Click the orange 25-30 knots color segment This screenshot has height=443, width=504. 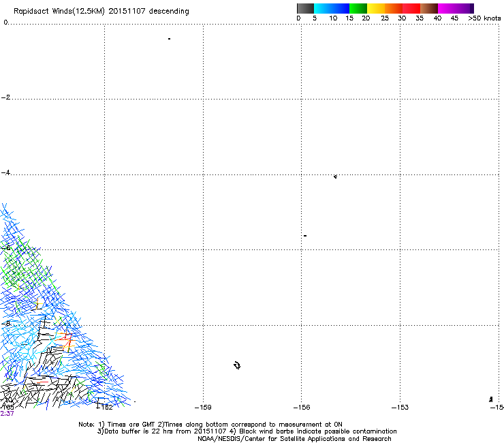(x=394, y=8)
